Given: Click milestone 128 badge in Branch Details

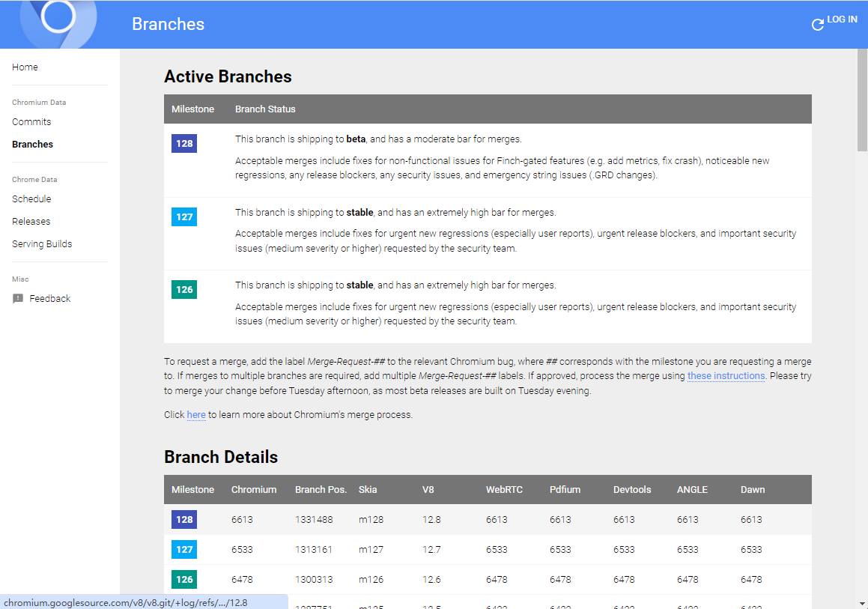Looking at the screenshot, I should (184, 519).
